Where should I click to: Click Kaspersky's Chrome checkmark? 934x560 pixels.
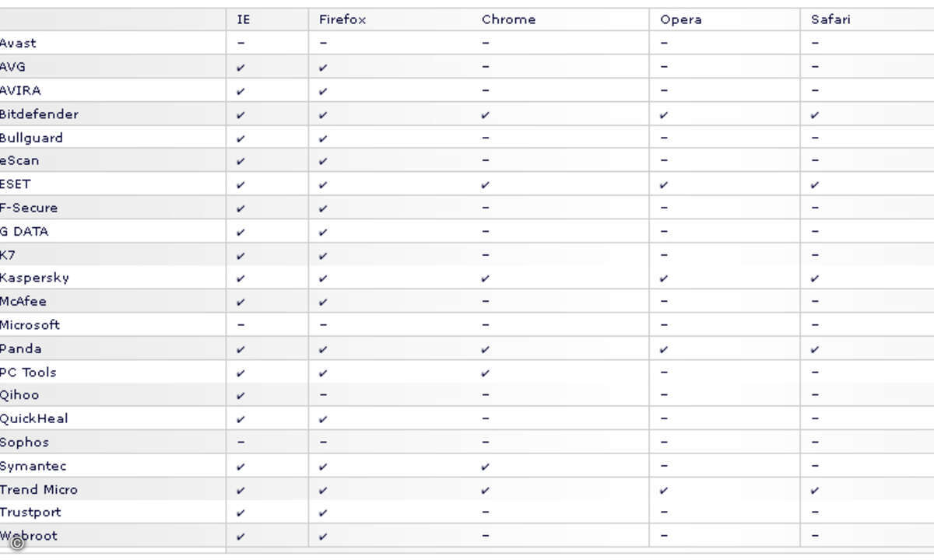tap(486, 278)
